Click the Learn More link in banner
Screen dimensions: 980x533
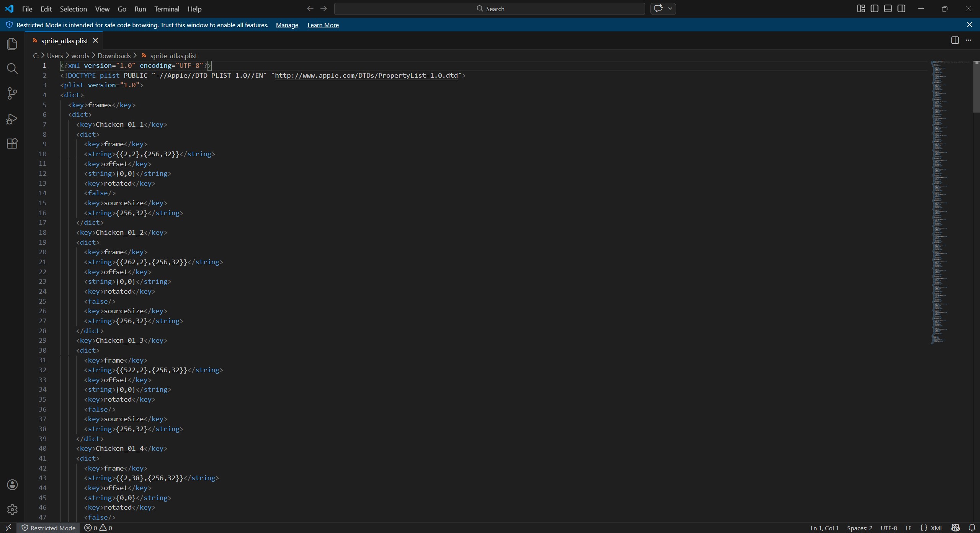323,25
